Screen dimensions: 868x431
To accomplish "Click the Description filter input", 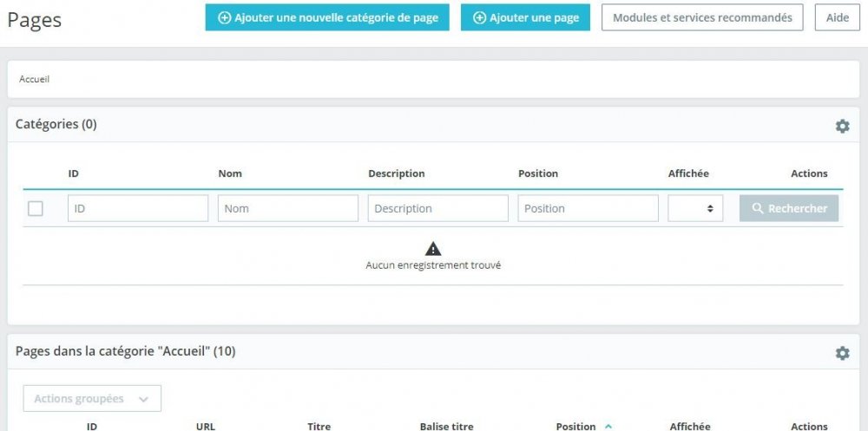I will (437, 208).
